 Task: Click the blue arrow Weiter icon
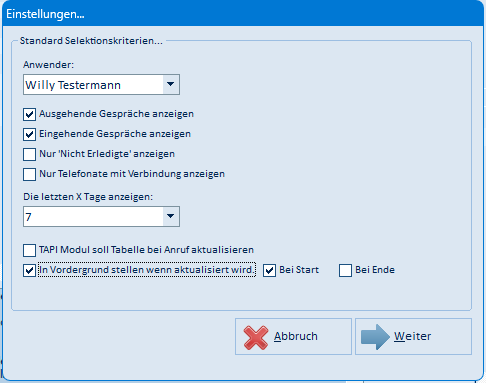click(375, 337)
